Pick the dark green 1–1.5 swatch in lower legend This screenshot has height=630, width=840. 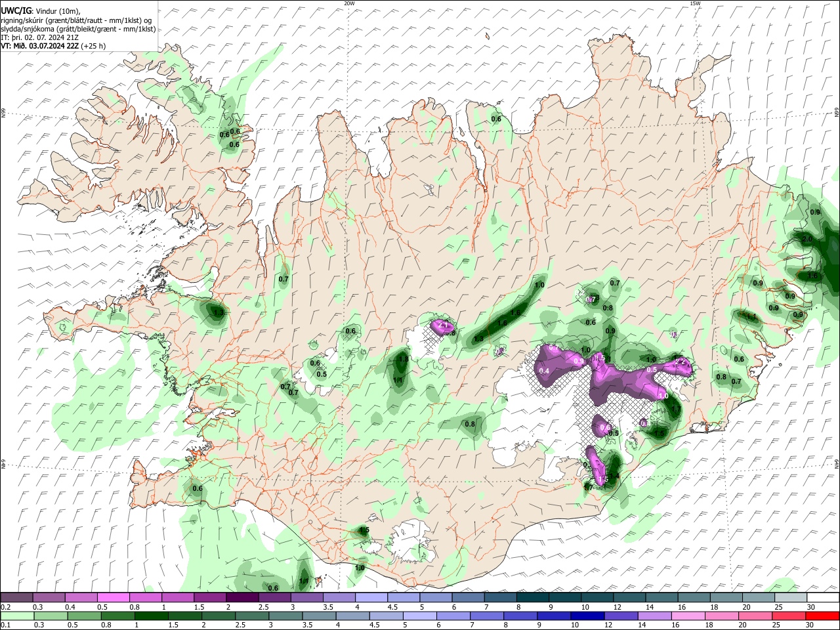click(x=151, y=616)
